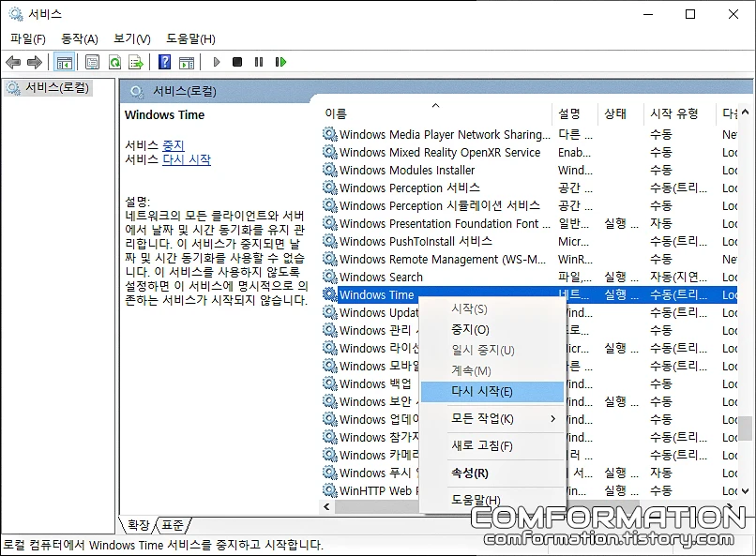Click the Properties toolbar icon
The image size is (756, 556).
coord(92,62)
